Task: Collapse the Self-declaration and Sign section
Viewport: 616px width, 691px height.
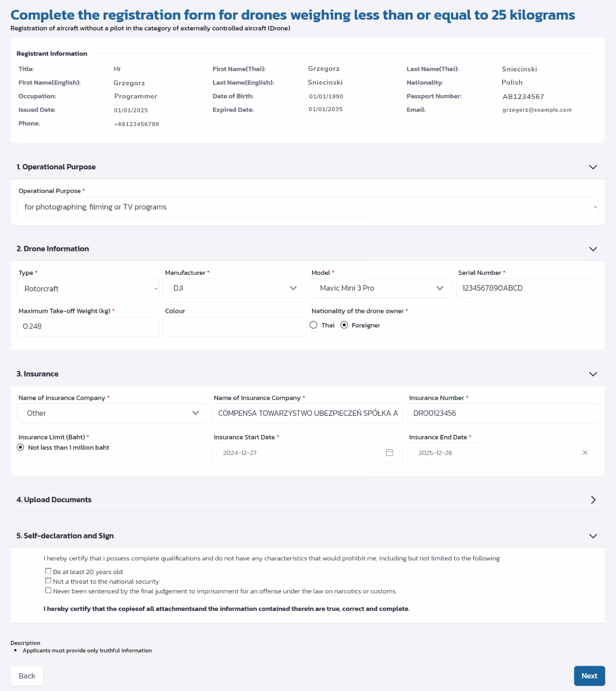Action: 593,536
